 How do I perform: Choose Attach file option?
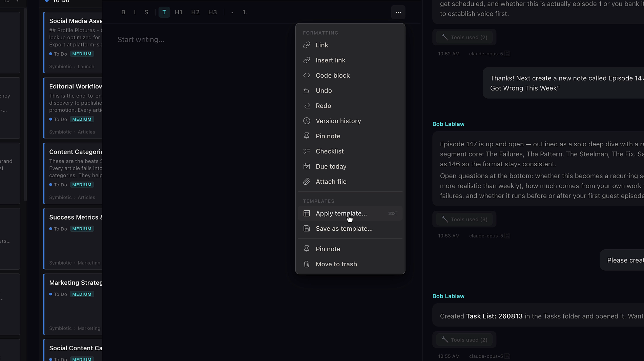[350, 182]
